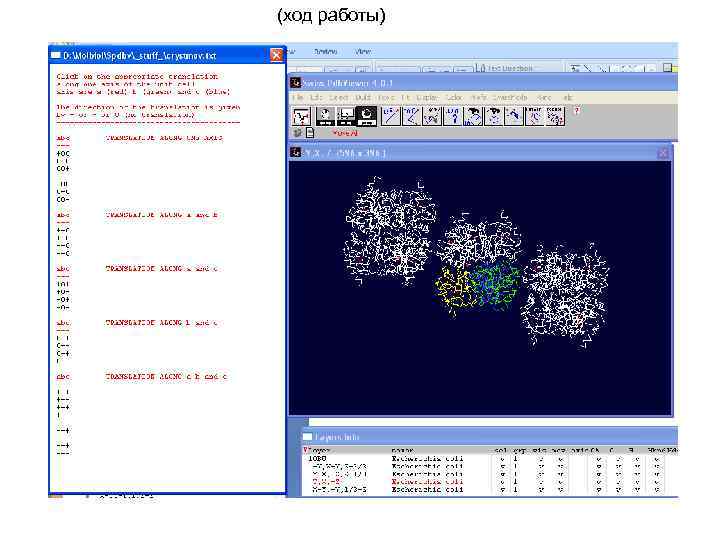Select the highlighted rotate tool
This screenshot has width=720, height=540.
366,116
